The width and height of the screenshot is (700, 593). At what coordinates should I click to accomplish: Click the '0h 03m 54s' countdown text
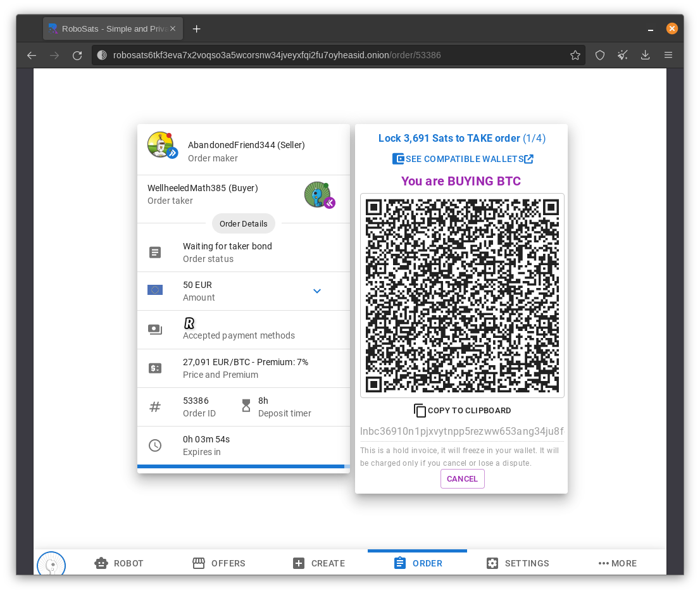coord(206,439)
